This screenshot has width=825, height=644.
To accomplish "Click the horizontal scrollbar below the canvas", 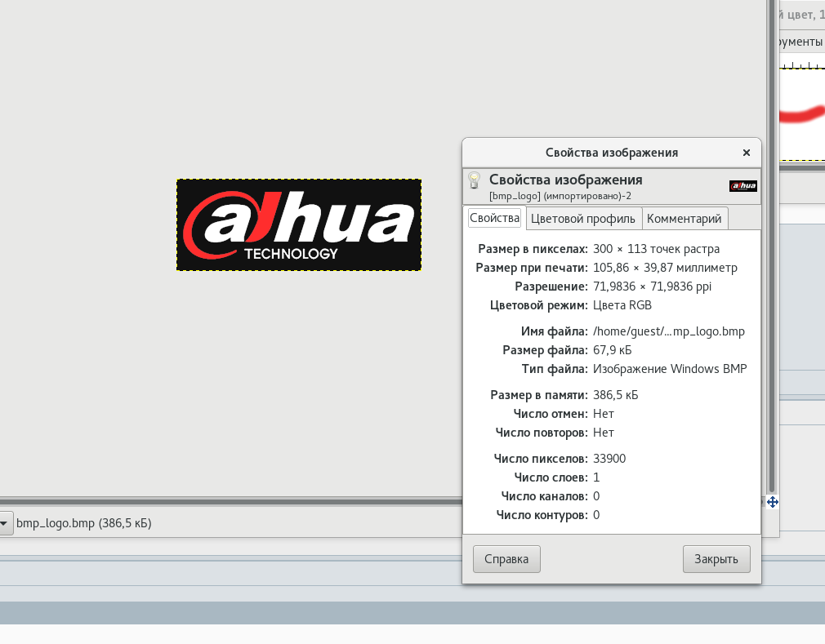I will (229, 502).
